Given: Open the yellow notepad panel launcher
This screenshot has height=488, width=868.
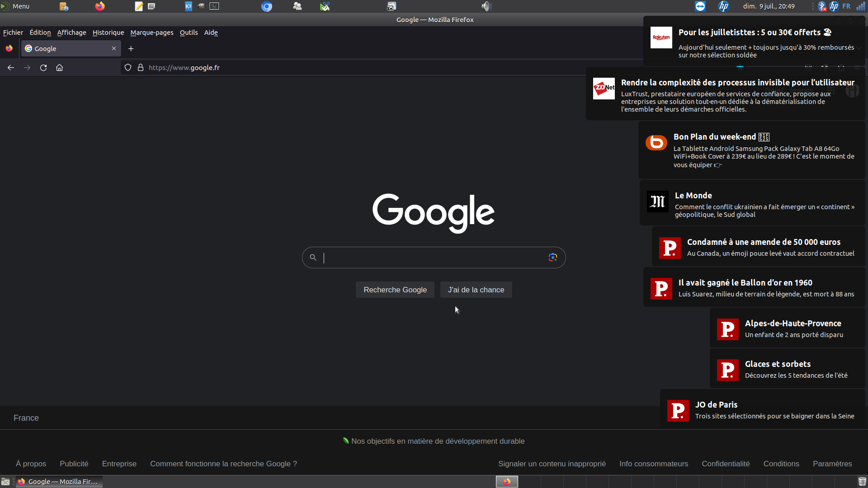Looking at the screenshot, I should [139, 6].
